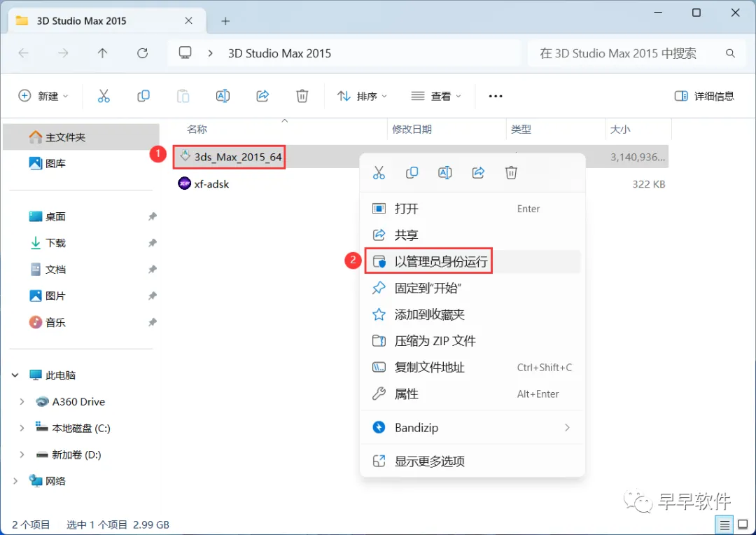Image resolution: width=756 pixels, height=535 pixels.
Task: Expand the 网络 tree node
Action: [x=15, y=481]
